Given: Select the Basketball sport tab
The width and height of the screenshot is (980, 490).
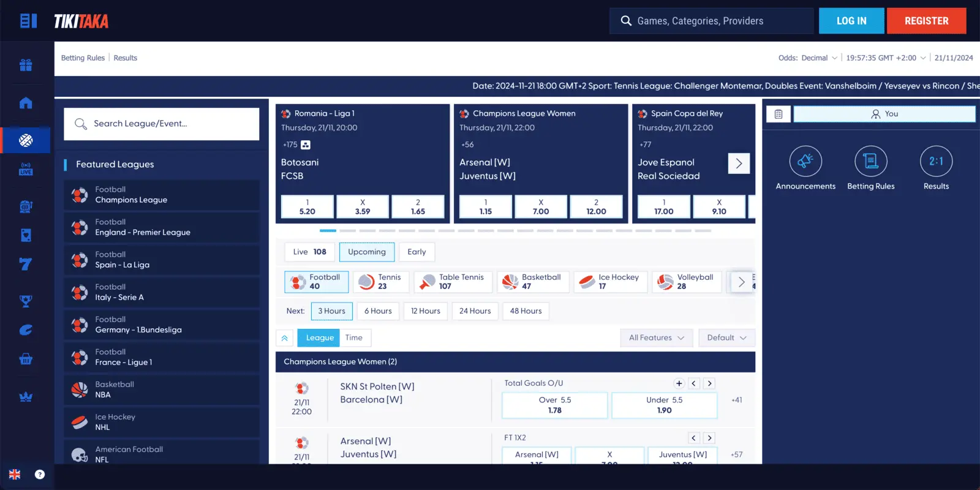Looking at the screenshot, I should click(533, 282).
